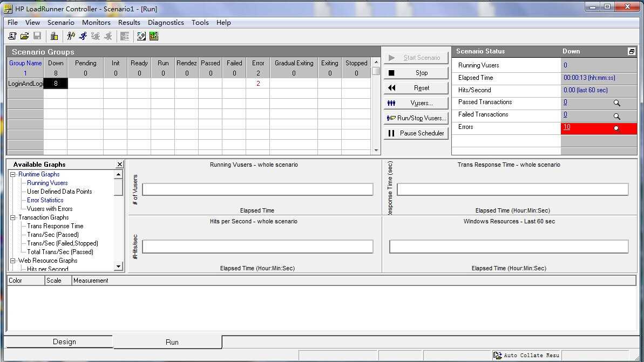
Task: Open the File menu
Action: (x=13, y=23)
